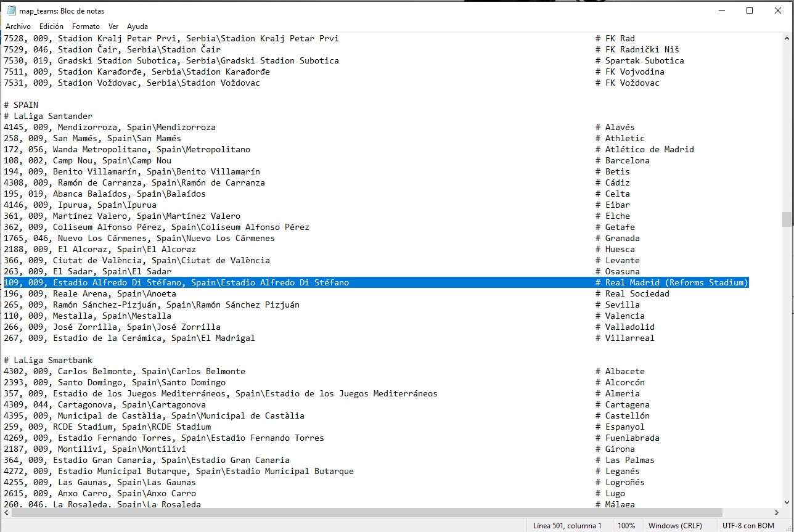This screenshot has width=794, height=532.
Task: Click the 'Estadio de la Cerámica' line
Action: 129,338
